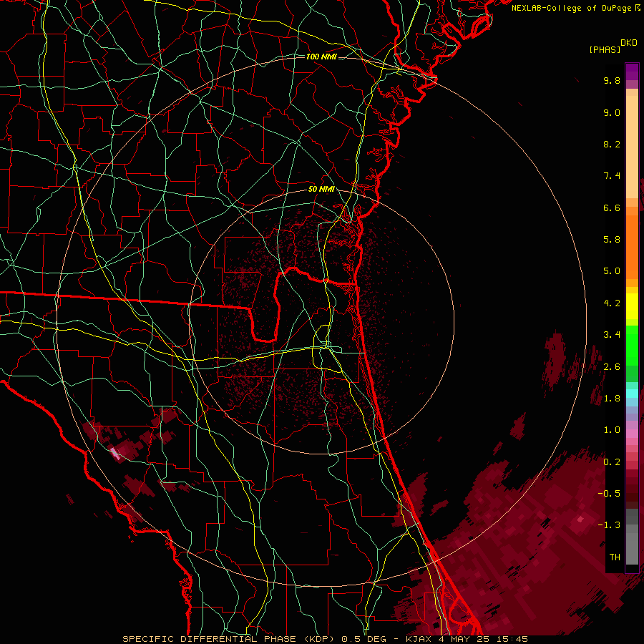Click the 8.2 scale value

click(612, 144)
